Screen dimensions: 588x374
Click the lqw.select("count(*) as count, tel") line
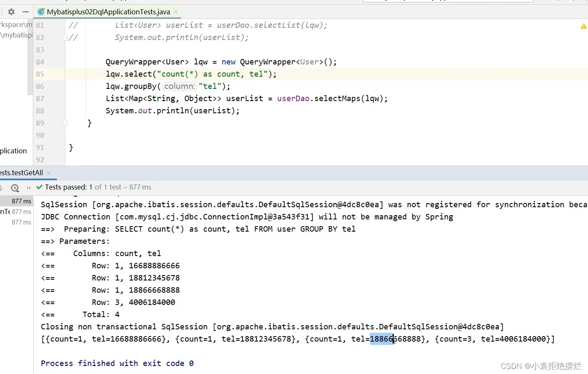coord(191,74)
